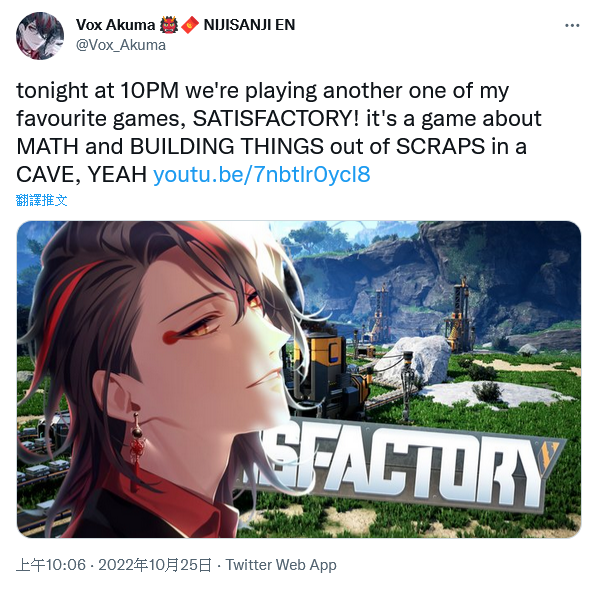Viewport: 598px width, 591px height.
Task: Open the Satisfactory stream thumbnail image
Action: (299, 379)
